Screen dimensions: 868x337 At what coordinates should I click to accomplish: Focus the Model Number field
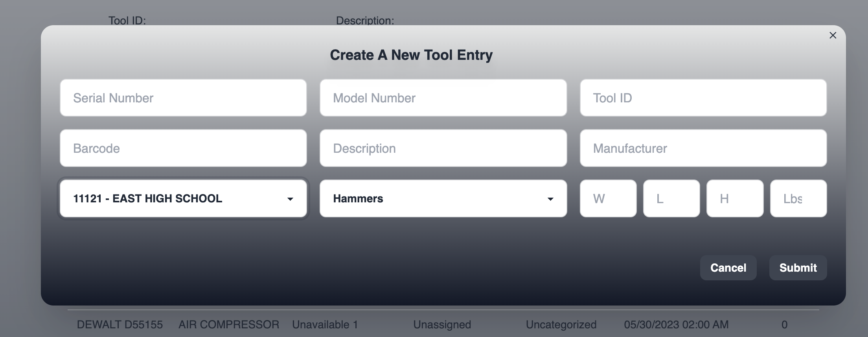443,98
